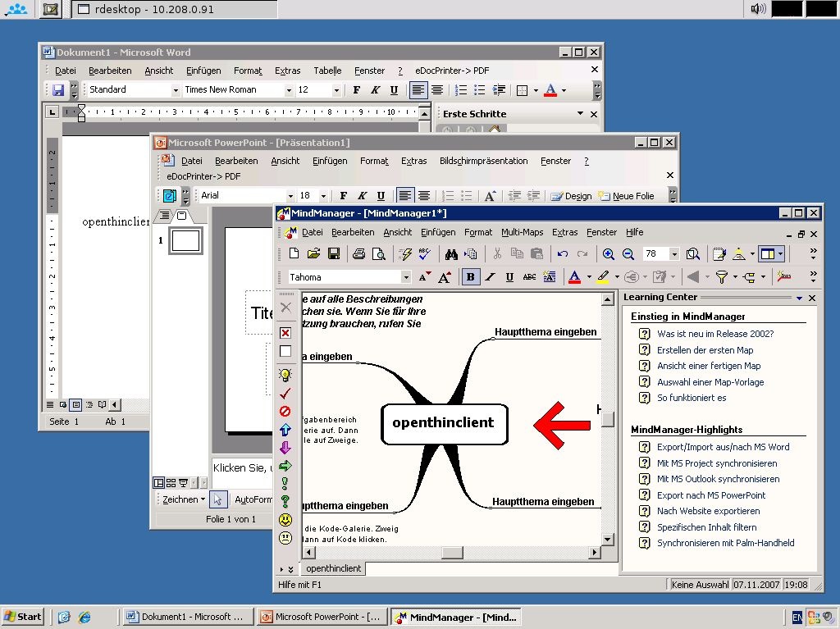
Task: Click Design button in PowerPoint toolbar
Action: tap(572, 196)
